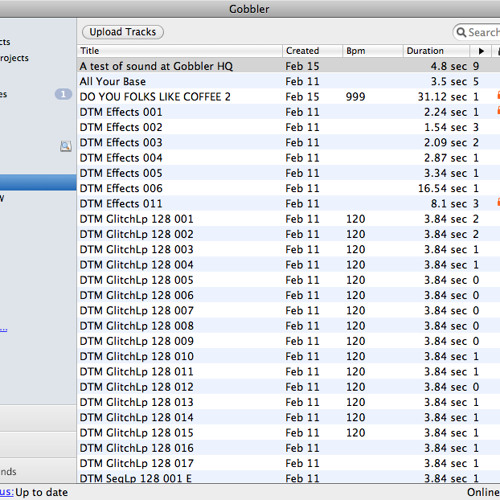Select track DTM GlitchLp 128 010
Viewport: 500px width, 500px height.
tap(288, 356)
